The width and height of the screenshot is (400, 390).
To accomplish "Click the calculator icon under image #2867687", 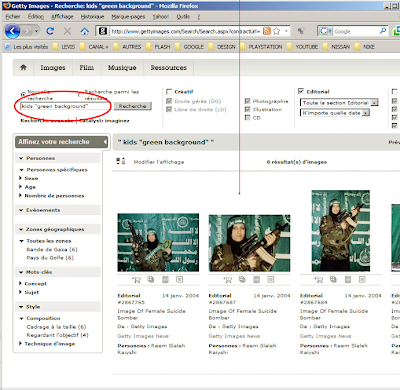I will (x=256, y=279).
